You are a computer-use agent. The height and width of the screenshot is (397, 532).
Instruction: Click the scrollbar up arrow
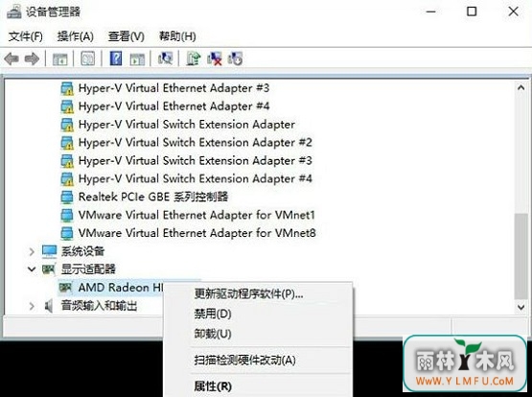[x=521, y=88]
